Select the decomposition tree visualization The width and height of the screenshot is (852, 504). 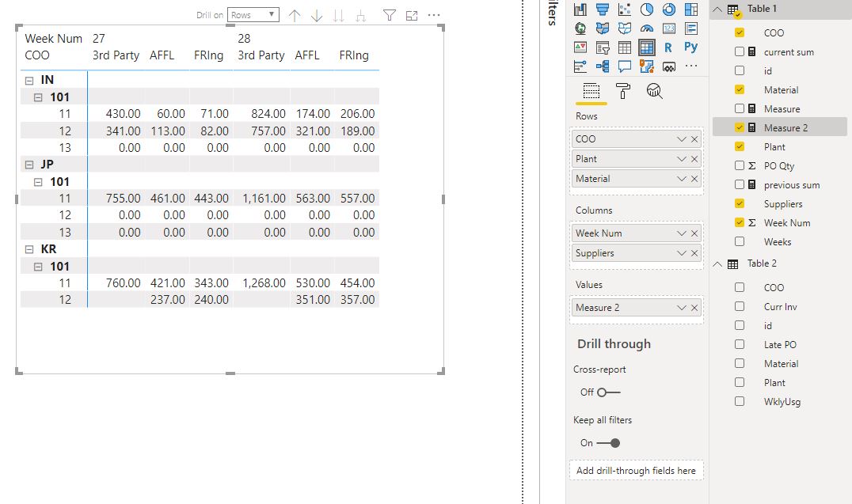[x=603, y=66]
